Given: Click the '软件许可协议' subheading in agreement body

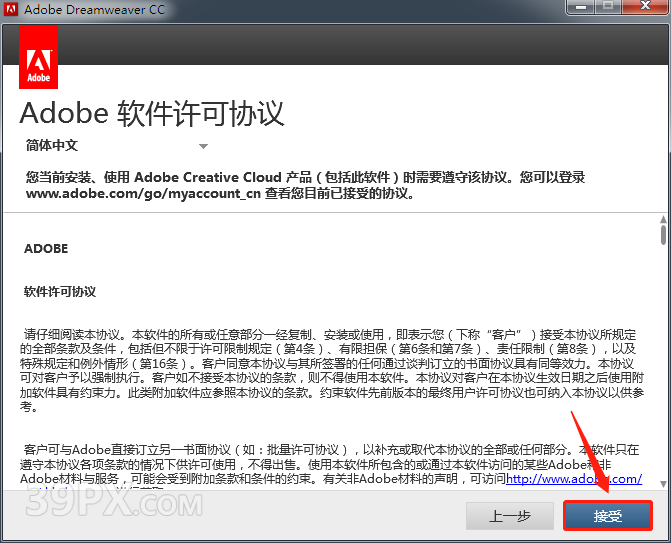Looking at the screenshot, I should click(x=60, y=292).
